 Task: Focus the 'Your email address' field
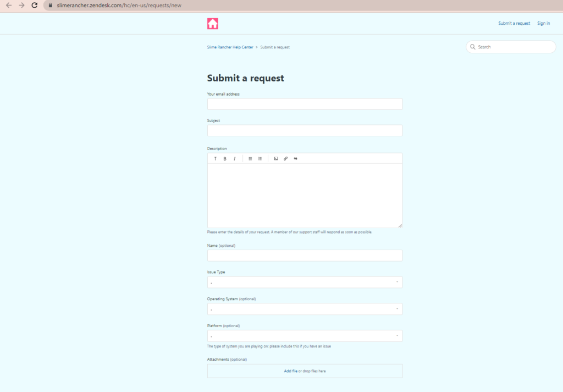(x=305, y=104)
